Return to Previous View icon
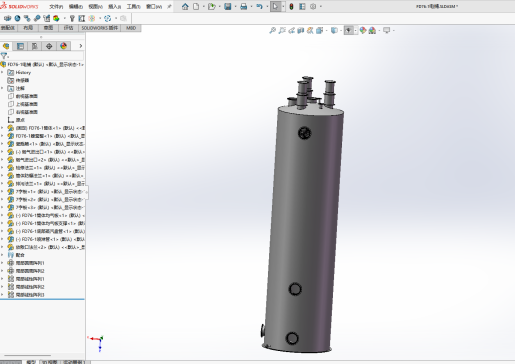 [x=291, y=31]
